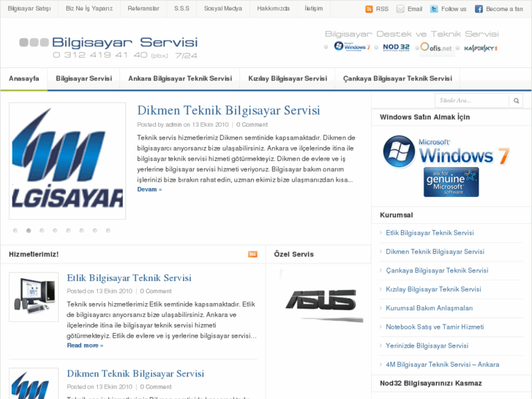The width and height of the screenshot is (532, 399).
Task: Click the Windows 7 logo in header
Action: [352, 47]
